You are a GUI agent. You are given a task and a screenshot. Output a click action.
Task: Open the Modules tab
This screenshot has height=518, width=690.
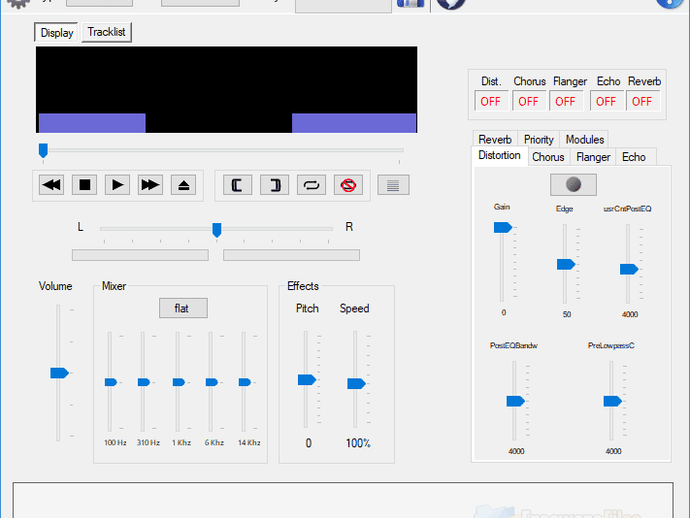coord(584,140)
